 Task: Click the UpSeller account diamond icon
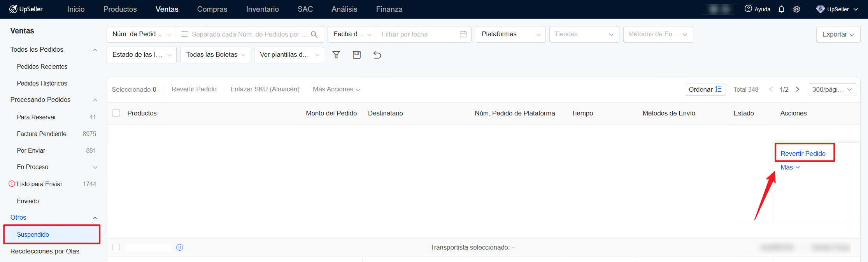click(x=820, y=9)
